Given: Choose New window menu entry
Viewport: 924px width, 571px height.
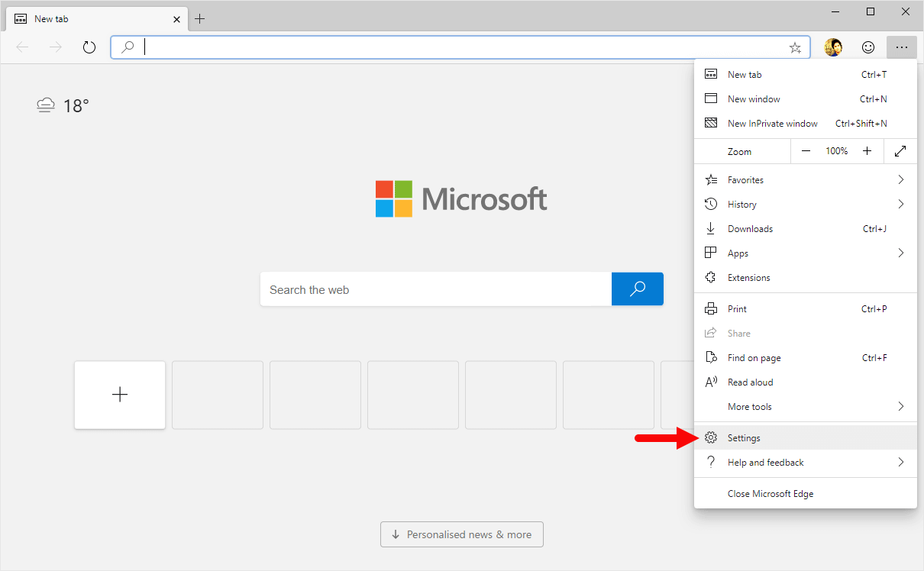Looking at the screenshot, I should tap(806, 98).
